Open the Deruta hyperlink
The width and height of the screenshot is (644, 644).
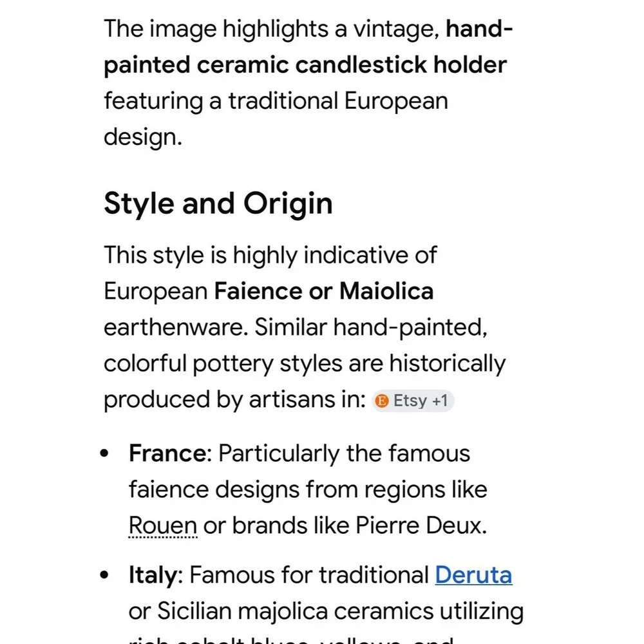[x=473, y=574]
